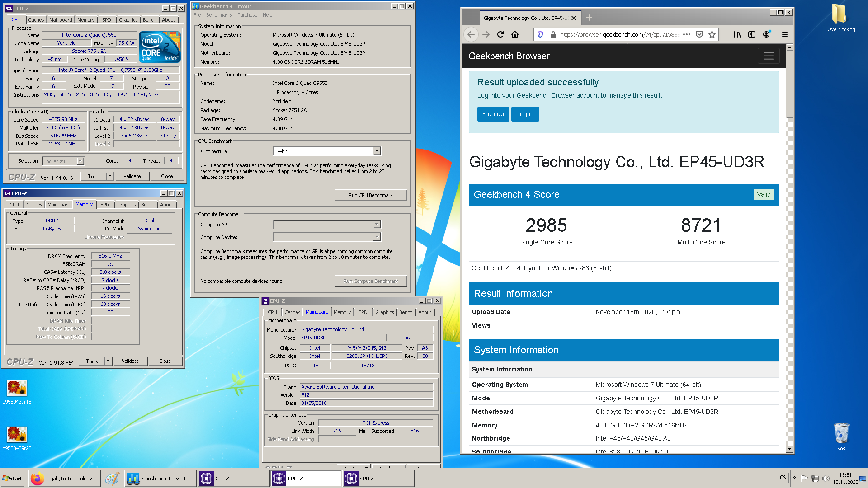Click Sign up button on Geekbench page

point(493,114)
